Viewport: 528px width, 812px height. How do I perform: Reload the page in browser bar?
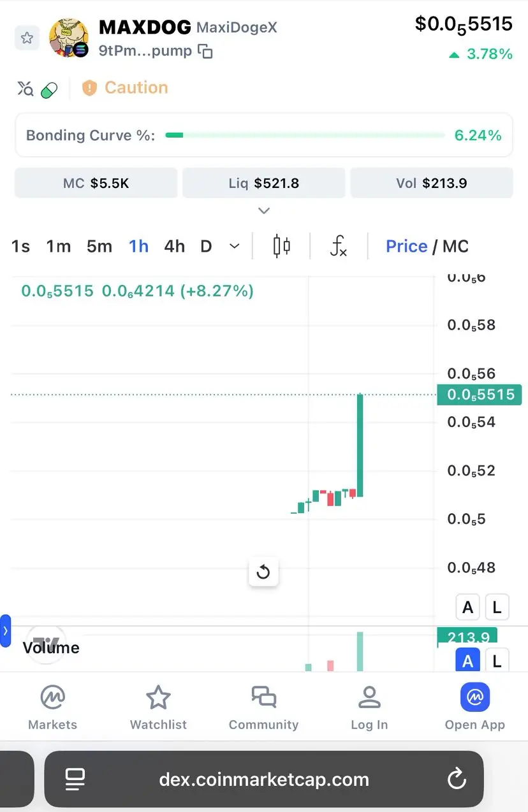coord(455,779)
